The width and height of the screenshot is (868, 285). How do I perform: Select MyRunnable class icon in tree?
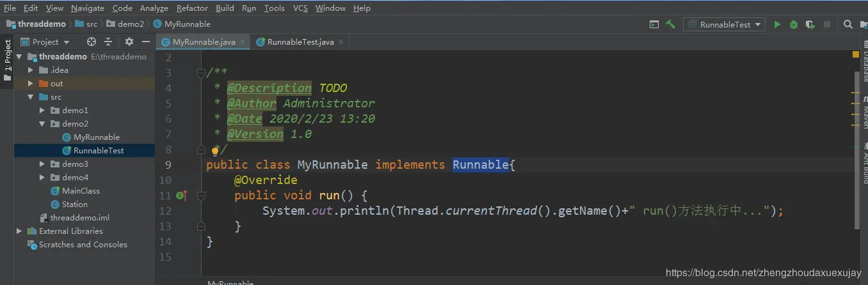(67, 137)
